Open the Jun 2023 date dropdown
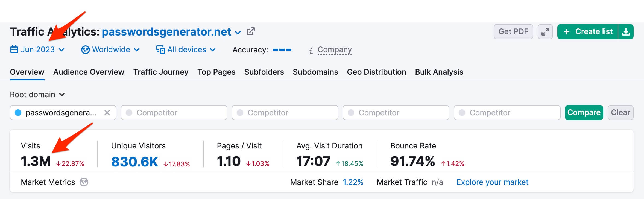This screenshot has height=199, width=644. (37, 49)
